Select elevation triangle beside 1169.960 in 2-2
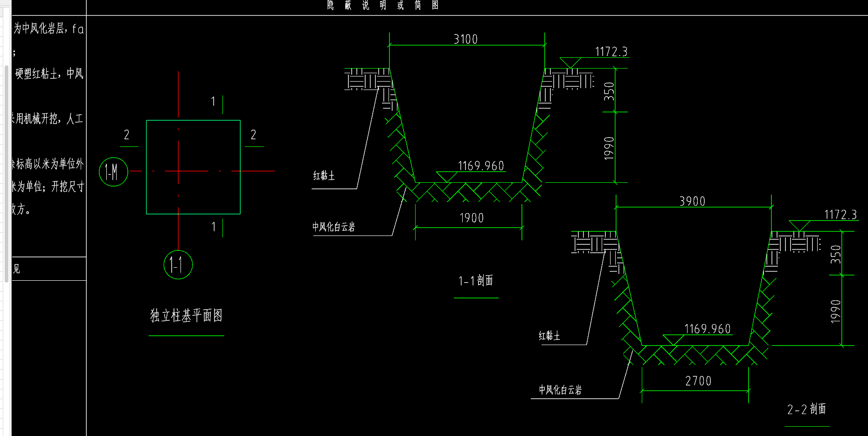Screen dimensions: 868x436 [673, 340]
